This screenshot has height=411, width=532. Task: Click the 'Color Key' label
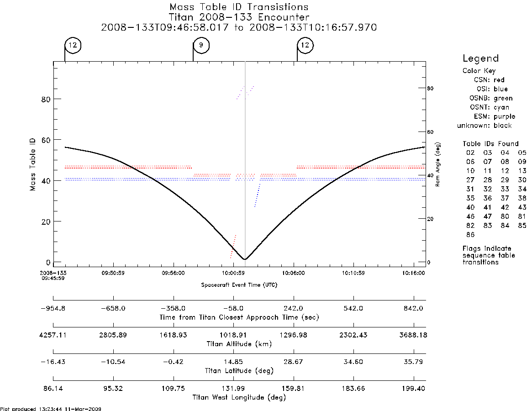[x=479, y=71]
